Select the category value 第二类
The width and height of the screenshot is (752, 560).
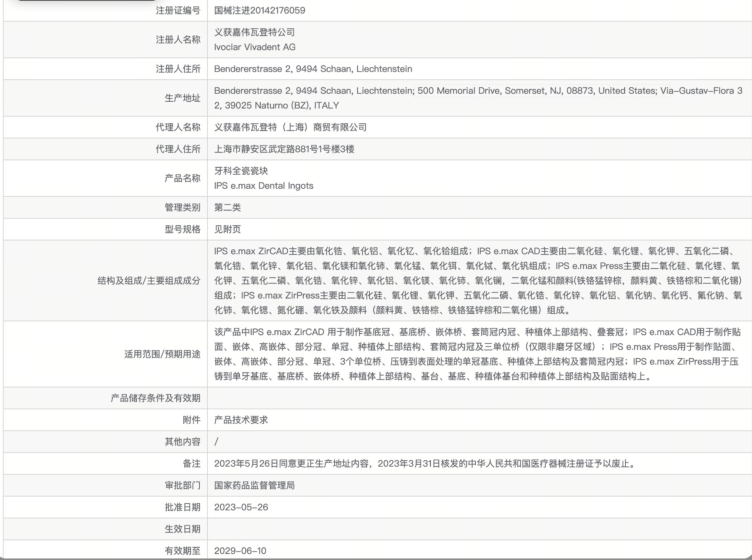[228, 207]
